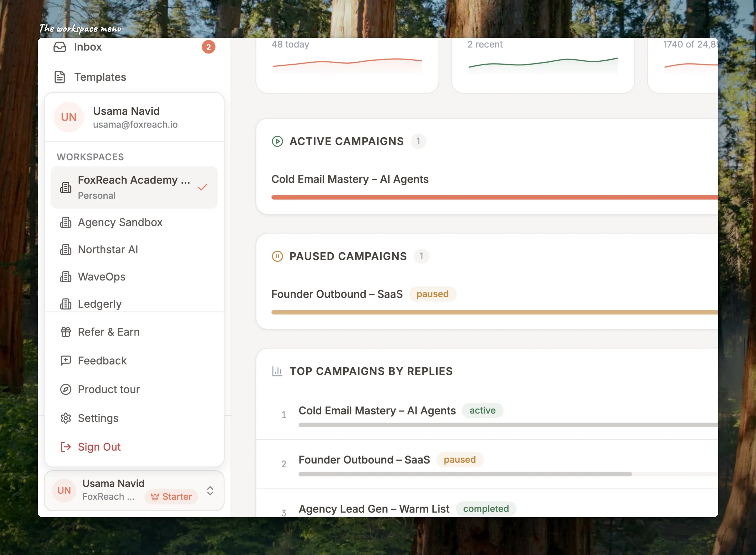Click the Active Campaigns play icon
This screenshot has height=555, width=756.
277,141
